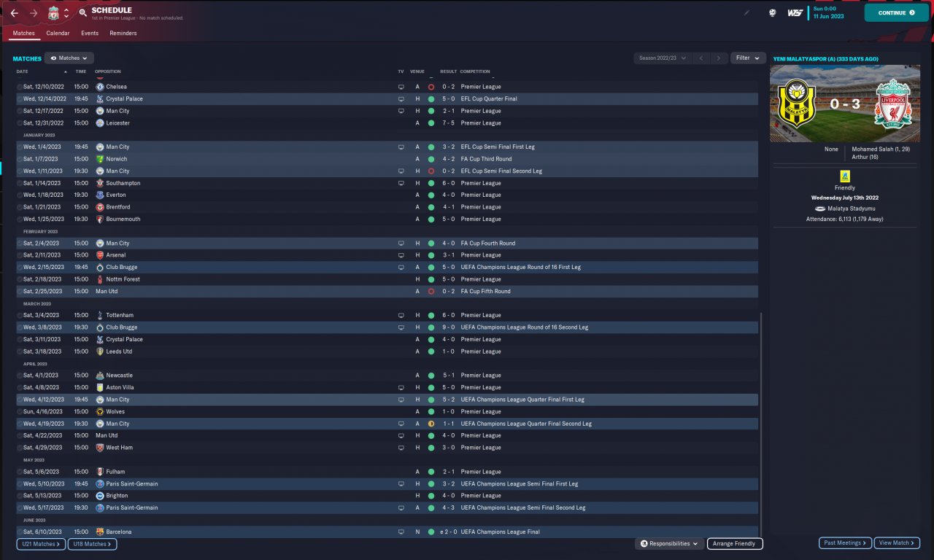The image size is (934, 560).
Task: Click TV icon on the Arsenal row
Action: [401, 255]
